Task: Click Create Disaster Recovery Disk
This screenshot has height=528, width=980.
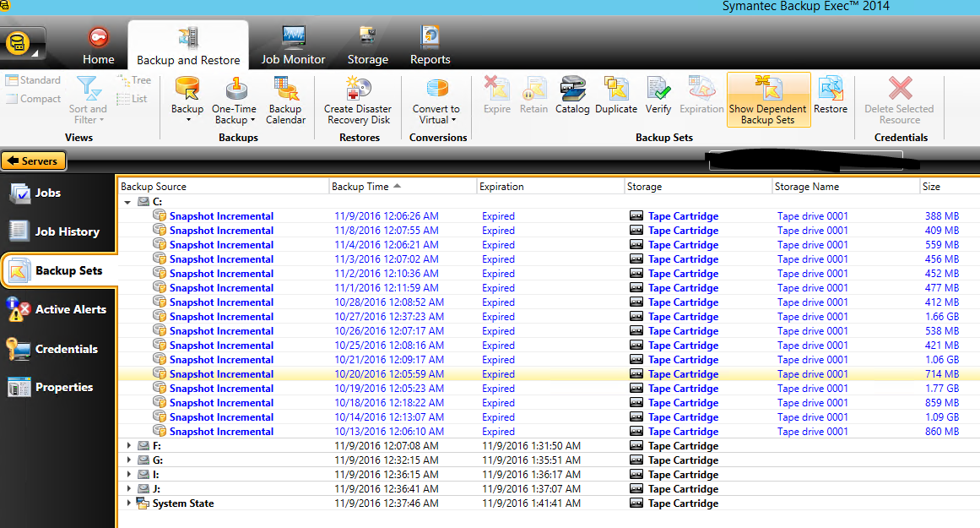Action: point(358,100)
